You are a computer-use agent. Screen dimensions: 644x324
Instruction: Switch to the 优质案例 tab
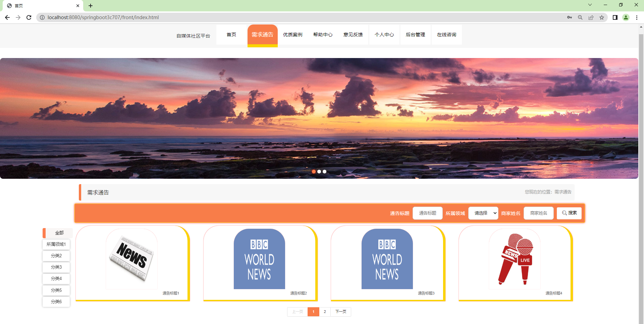(292, 35)
